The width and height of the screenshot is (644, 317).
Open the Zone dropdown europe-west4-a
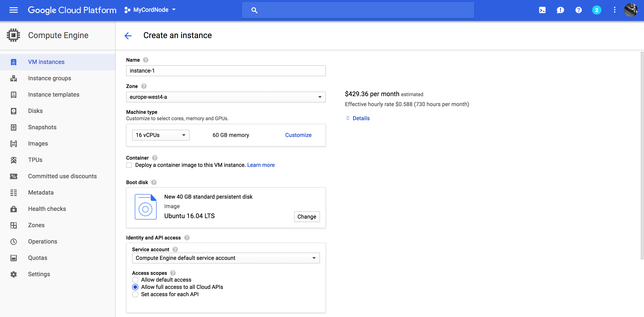tap(226, 97)
